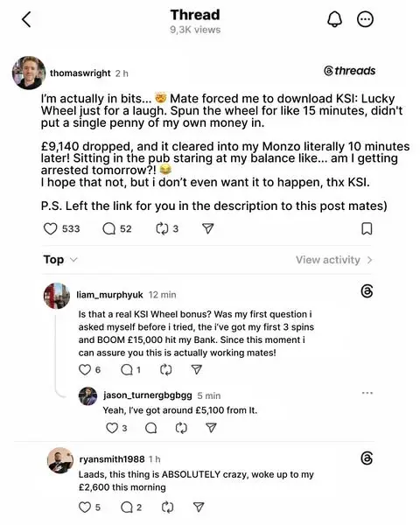Open thomaswright's profile picture

(x=29, y=73)
